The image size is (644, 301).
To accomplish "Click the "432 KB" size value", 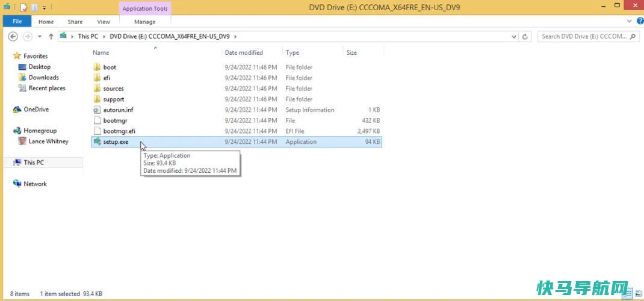I will click(x=371, y=120).
